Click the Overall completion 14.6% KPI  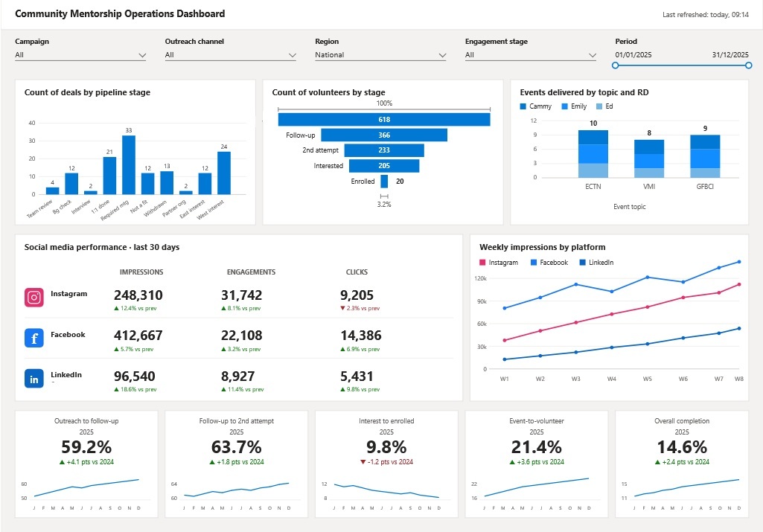click(682, 447)
